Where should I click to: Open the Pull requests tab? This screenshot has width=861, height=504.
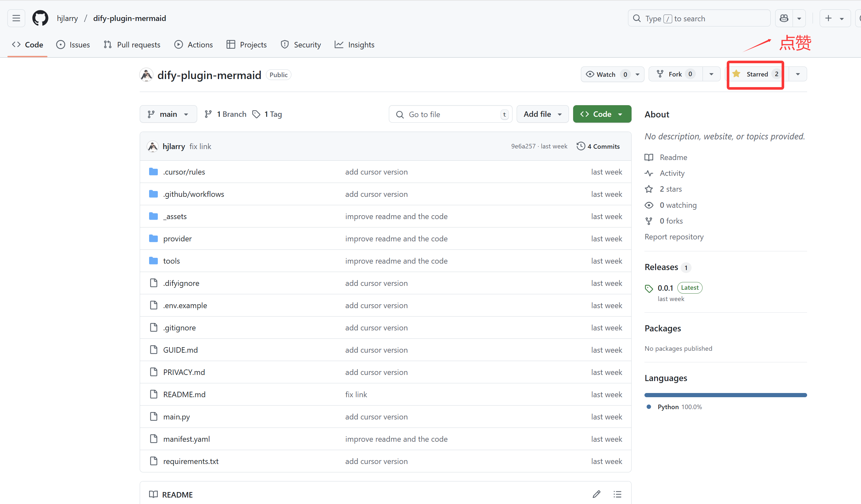pos(132,45)
